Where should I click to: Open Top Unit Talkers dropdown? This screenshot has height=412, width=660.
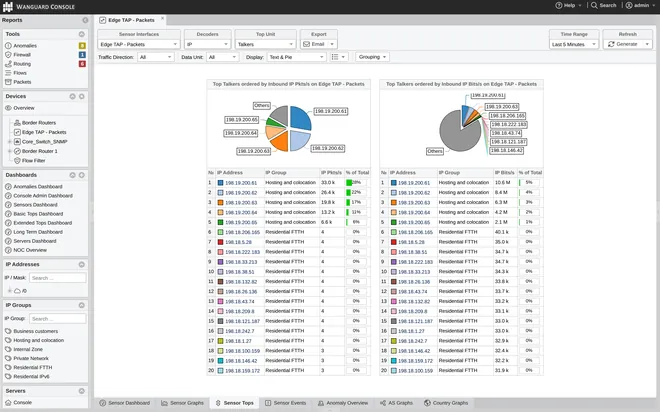coord(265,44)
